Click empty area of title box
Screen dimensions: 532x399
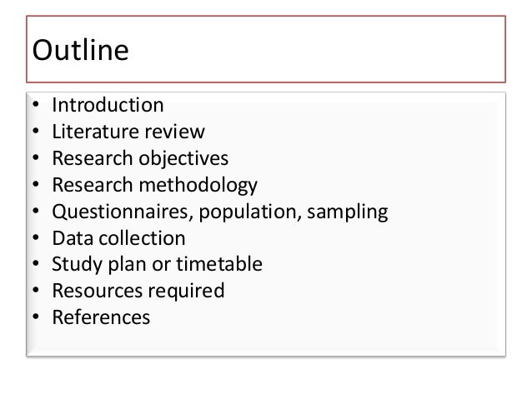(x=315, y=49)
